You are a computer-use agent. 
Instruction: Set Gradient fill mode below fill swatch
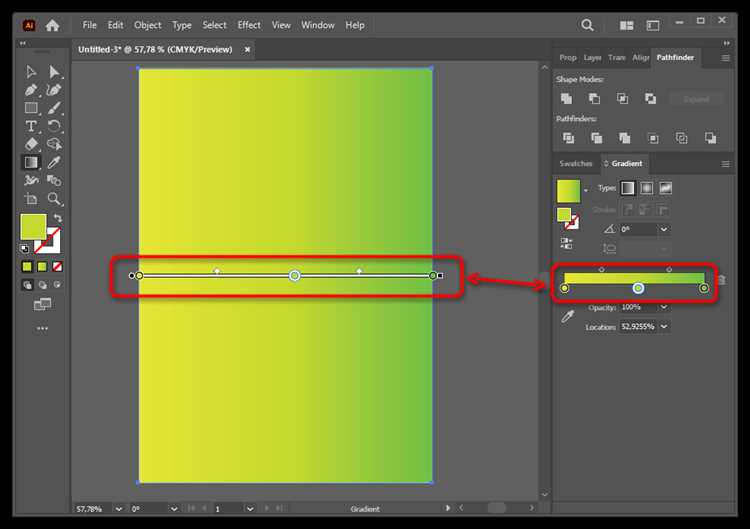coord(42,266)
